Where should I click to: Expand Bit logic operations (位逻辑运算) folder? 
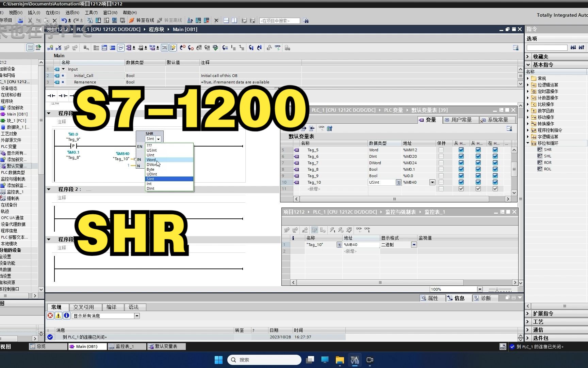[x=528, y=85]
